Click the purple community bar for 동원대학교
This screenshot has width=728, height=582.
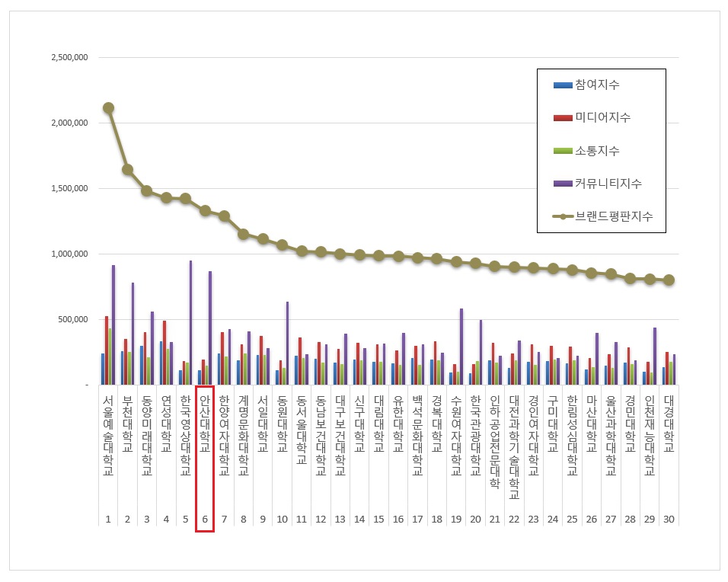click(x=287, y=344)
